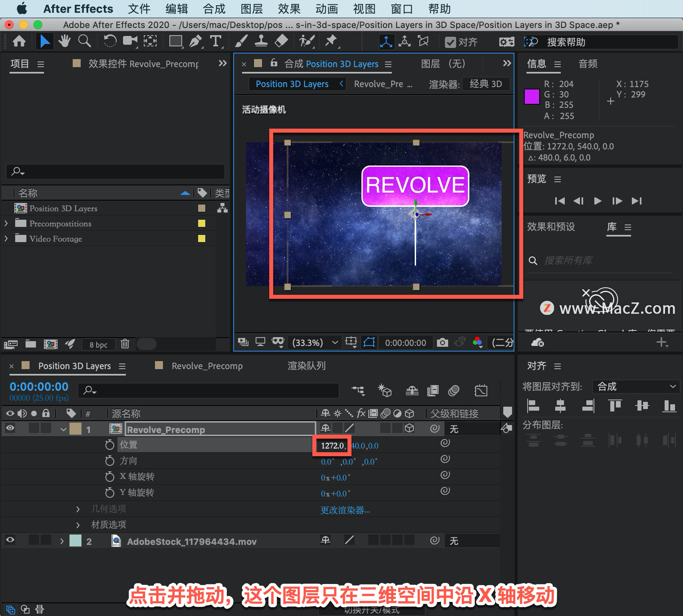Viewport: 683px width, 616px height.
Task: Toggle transparency grid and mask visibility icon
Action: click(369, 342)
